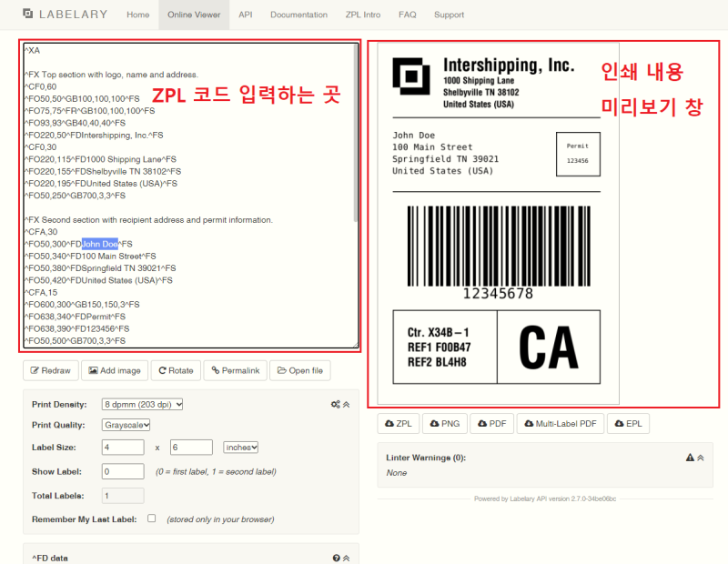This screenshot has width=728, height=564.
Task: Click the Add image button
Action: point(115,370)
